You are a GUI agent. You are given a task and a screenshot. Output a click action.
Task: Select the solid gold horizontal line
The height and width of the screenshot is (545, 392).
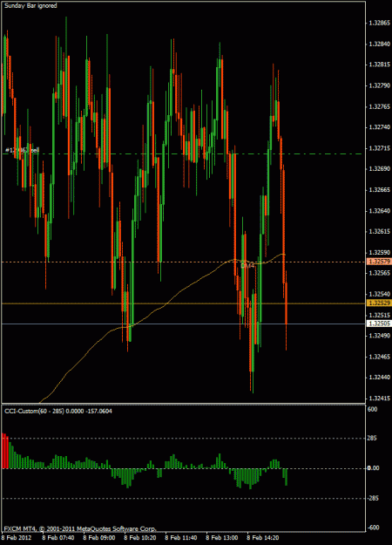[183, 303]
